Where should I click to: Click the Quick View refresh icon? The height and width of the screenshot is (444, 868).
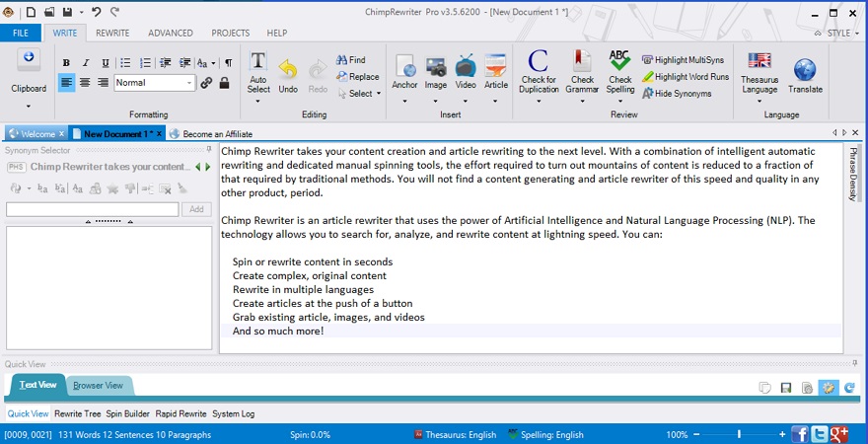point(849,388)
